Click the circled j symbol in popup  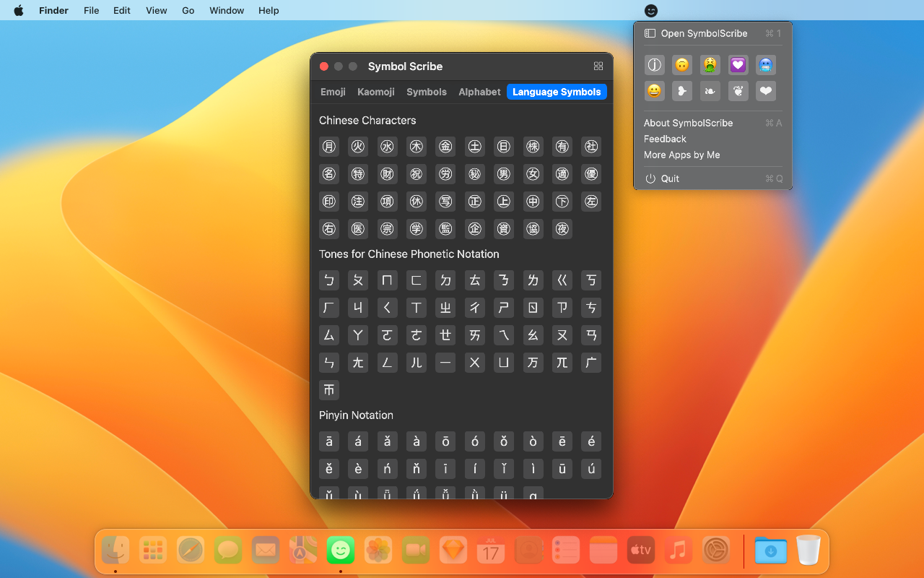click(654, 65)
